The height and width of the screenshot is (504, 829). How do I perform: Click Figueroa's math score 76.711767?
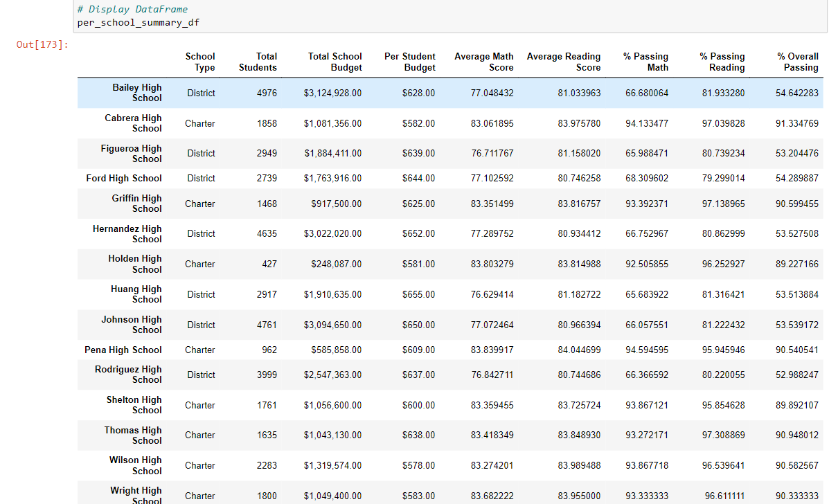coord(492,153)
